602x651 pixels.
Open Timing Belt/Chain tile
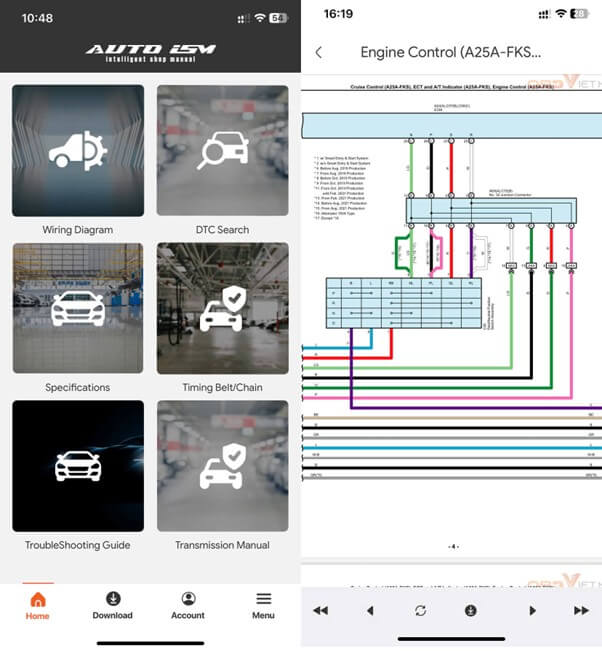pyautogui.click(x=222, y=308)
